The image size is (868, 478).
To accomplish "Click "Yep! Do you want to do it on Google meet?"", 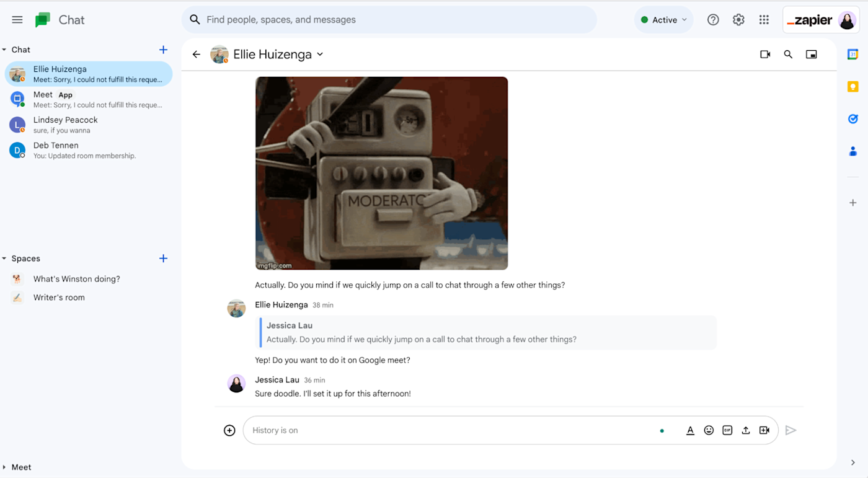I will pos(332,360).
